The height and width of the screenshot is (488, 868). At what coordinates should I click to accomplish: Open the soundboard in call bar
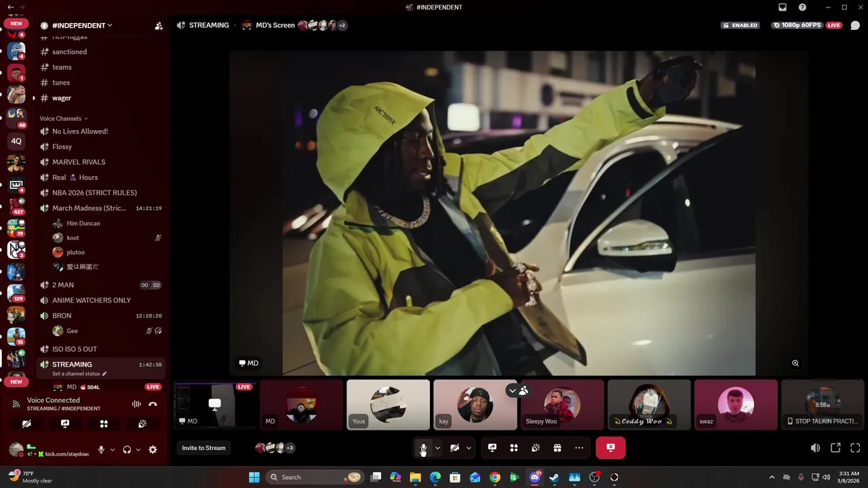(536, 448)
